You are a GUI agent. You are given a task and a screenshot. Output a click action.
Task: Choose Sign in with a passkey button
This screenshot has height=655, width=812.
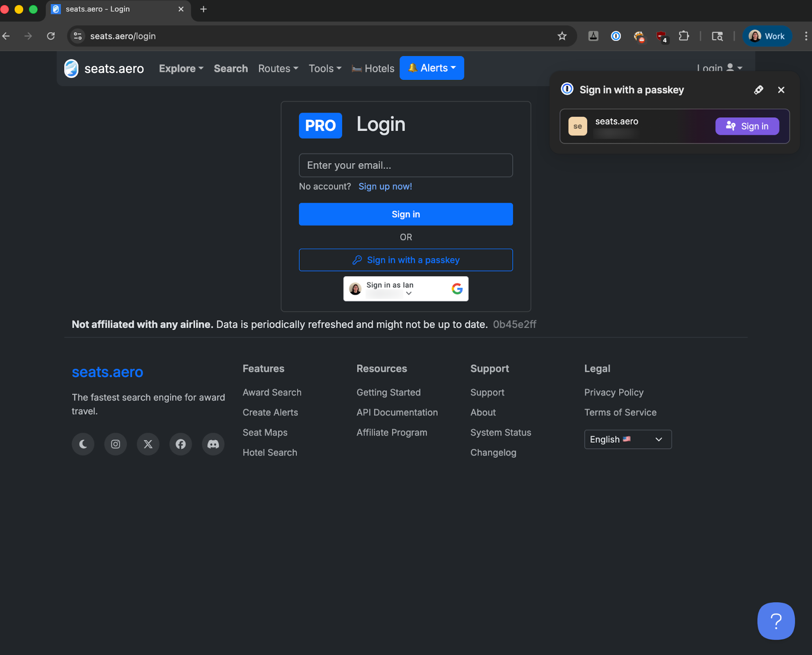tap(406, 260)
